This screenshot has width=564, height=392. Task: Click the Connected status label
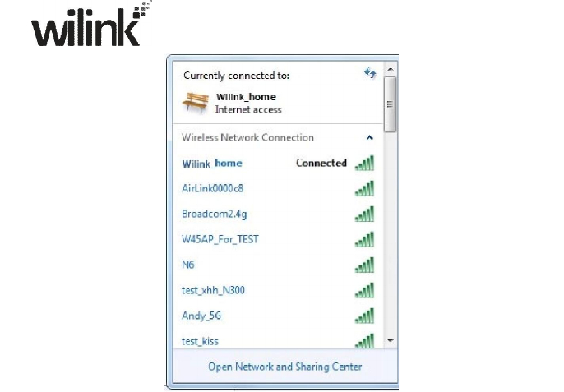click(321, 163)
